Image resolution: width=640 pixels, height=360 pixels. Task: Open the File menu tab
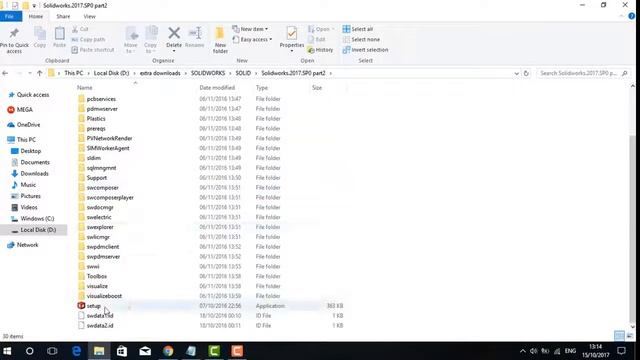pos(10,16)
